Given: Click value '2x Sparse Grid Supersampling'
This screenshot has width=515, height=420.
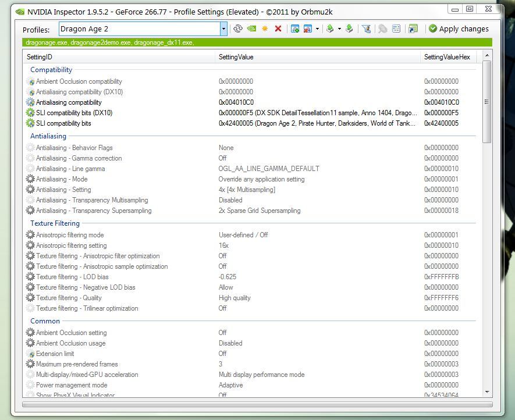Looking at the screenshot, I should [260, 210].
